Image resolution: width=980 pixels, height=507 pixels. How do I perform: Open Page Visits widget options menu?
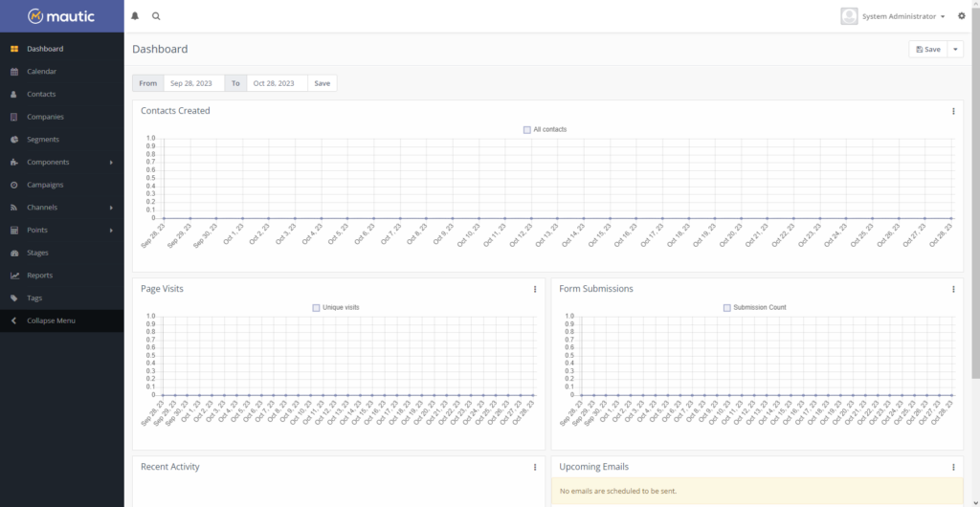pyautogui.click(x=535, y=289)
